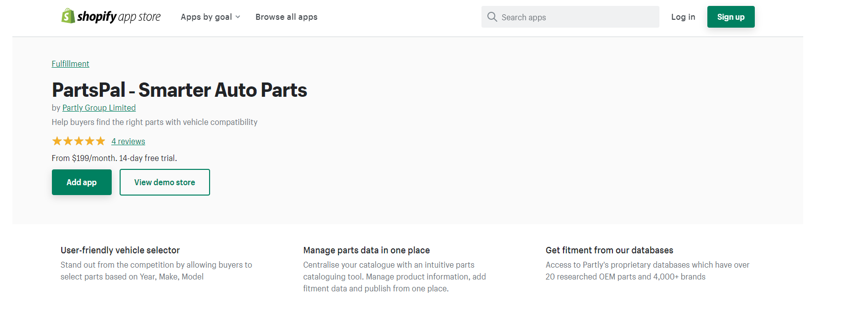The image size is (868, 320).
Task: Click the 'shopify app store' wordmark
Action: coord(119,17)
